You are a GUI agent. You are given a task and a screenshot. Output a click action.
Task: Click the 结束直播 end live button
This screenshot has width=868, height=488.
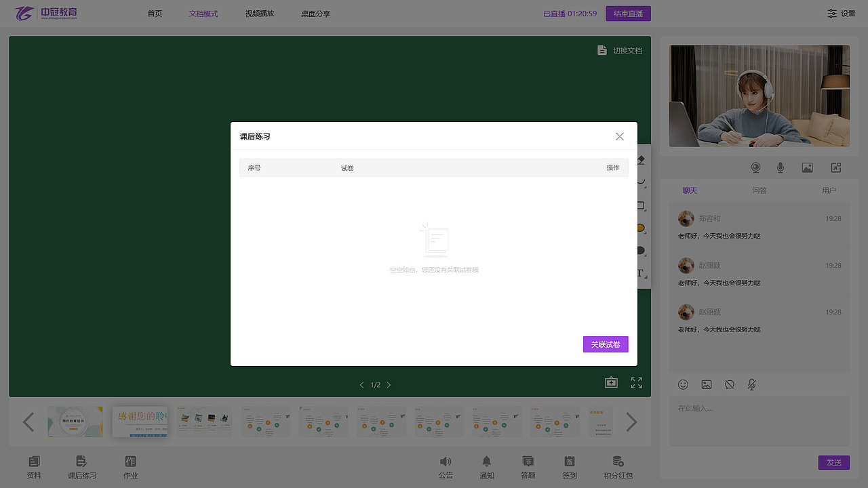(627, 13)
